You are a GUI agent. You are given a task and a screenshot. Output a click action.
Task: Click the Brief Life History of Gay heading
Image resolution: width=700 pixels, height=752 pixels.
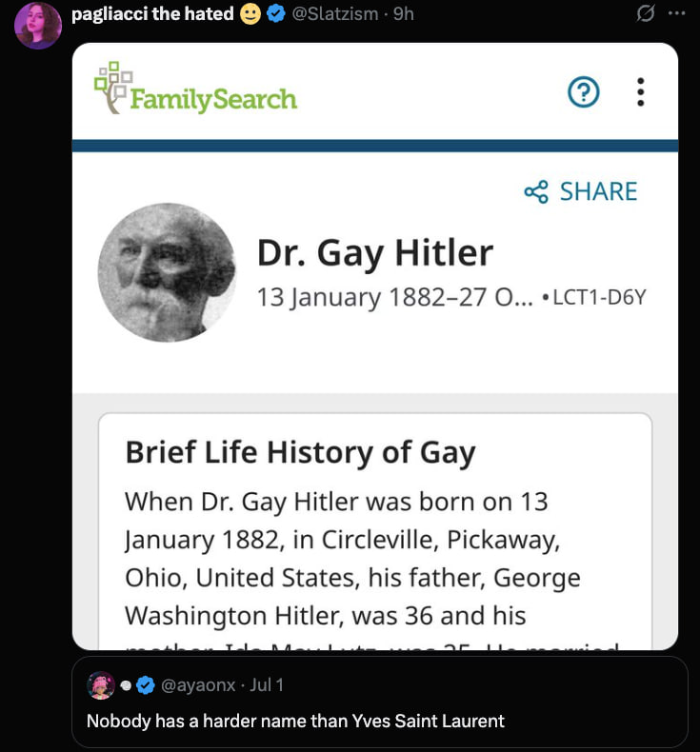click(300, 452)
